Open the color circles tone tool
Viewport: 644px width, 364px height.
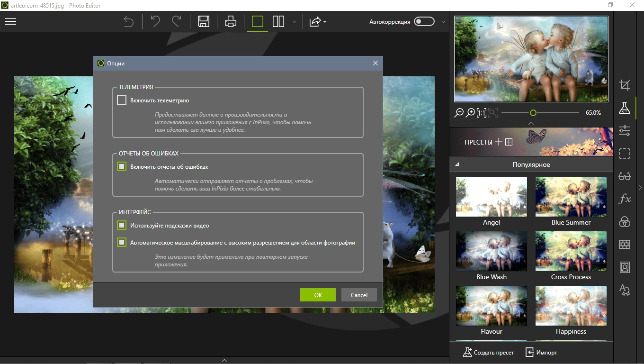click(625, 222)
